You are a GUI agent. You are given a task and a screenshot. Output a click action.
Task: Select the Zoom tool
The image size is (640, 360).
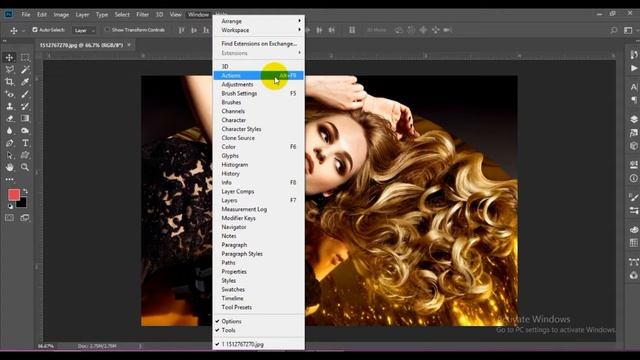pos(25,167)
